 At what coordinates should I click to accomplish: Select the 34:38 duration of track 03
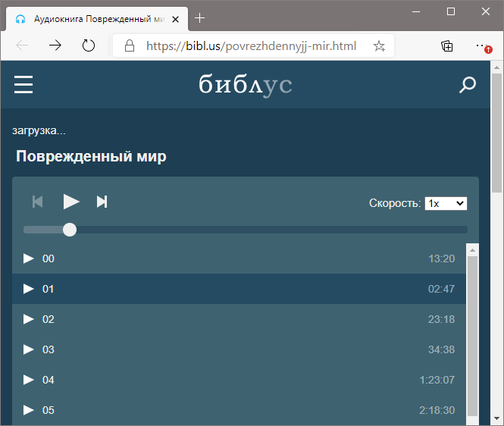pos(441,349)
